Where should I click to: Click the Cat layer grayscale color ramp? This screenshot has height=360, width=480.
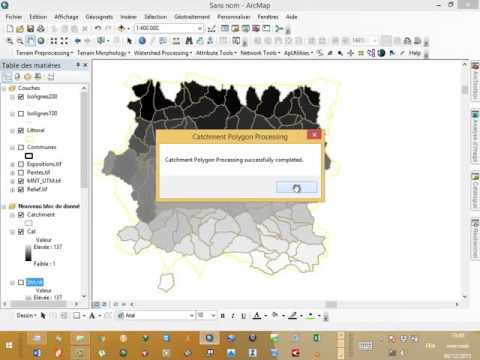(x=28, y=253)
